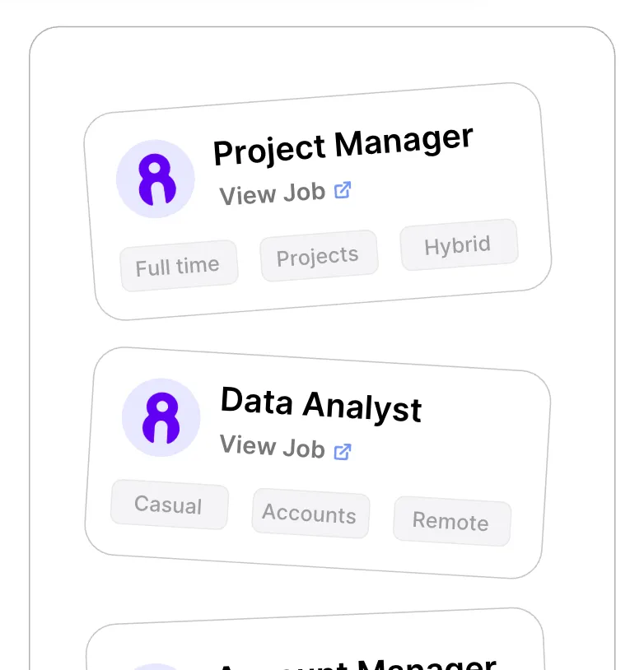644x670 pixels.
Task: Open external link icon beside Project Manager View Job
Action: pos(343,190)
